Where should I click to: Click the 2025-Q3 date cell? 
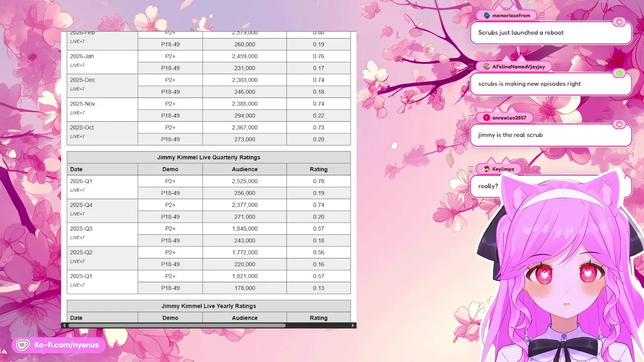[102, 234]
